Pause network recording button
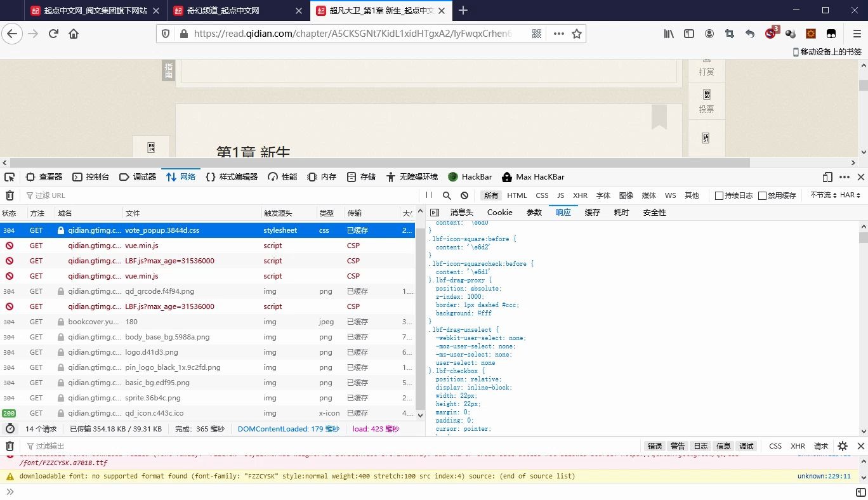The image size is (868, 500). pyautogui.click(x=430, y=195)
